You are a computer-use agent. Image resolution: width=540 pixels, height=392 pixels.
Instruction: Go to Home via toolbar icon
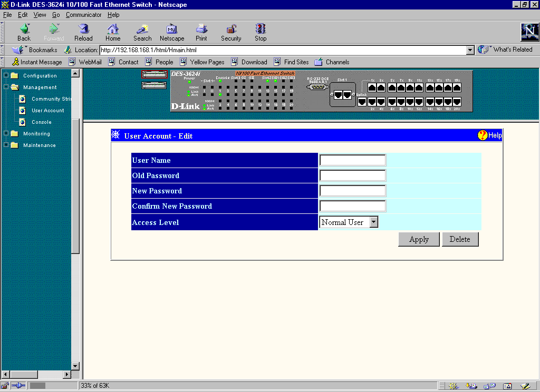point(113,32)
